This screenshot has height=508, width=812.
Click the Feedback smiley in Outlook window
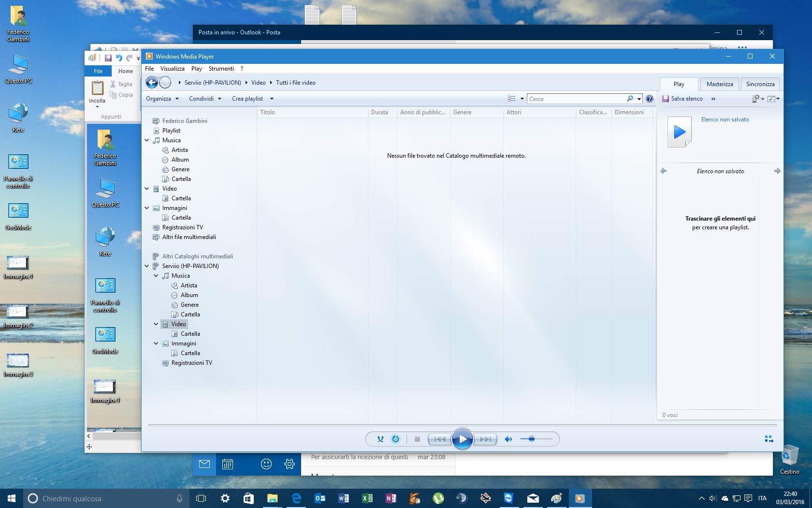[x=266, y=464]
